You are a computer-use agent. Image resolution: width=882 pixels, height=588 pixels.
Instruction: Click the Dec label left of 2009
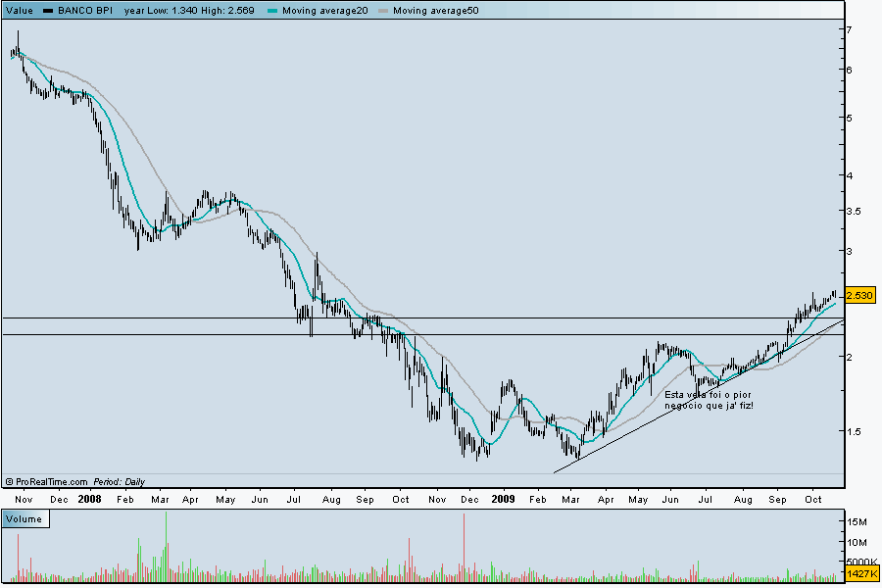click(469, 500)
